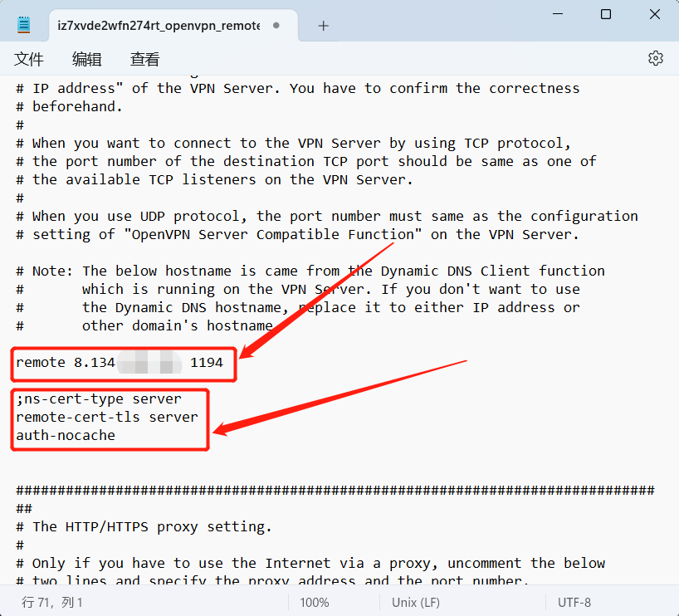Minimize the Notepad window
Viewport: 679px width, 616px height.
tap(558, 14)
